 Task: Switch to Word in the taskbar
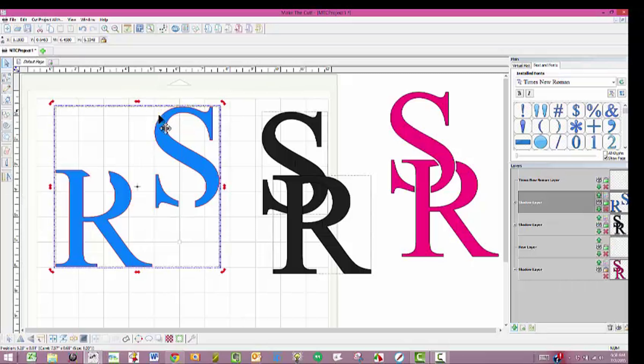click(x=154, y=357)
